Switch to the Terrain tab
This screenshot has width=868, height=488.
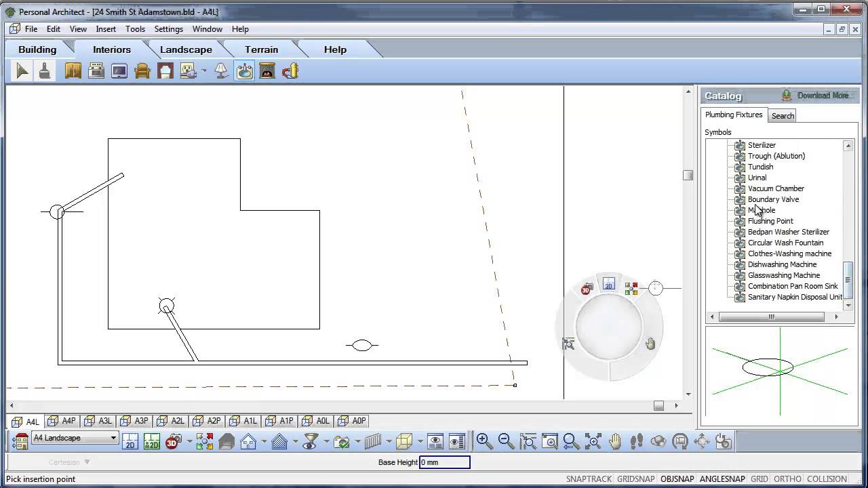tap(262, 49)
